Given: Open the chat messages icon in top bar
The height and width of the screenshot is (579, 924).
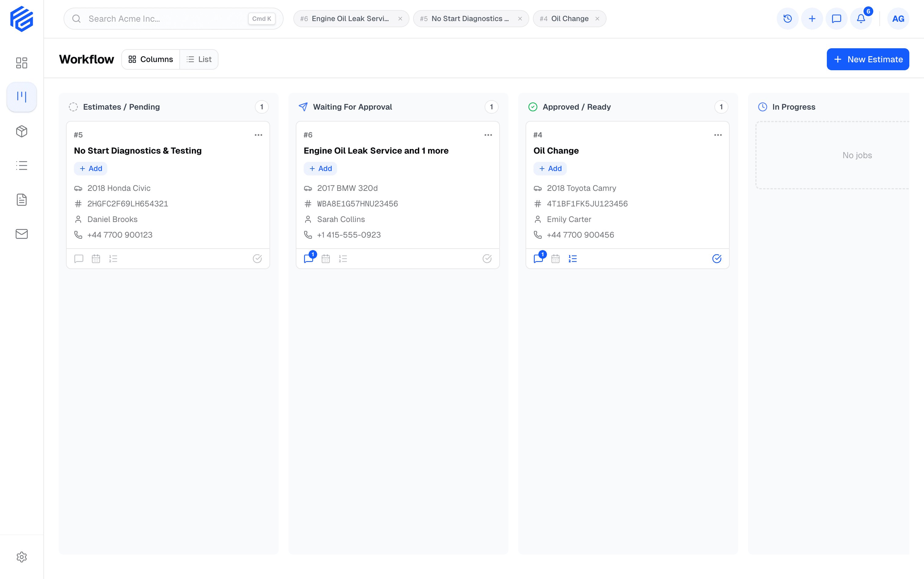Looking at the screenshot, I should tap(836, 18).
